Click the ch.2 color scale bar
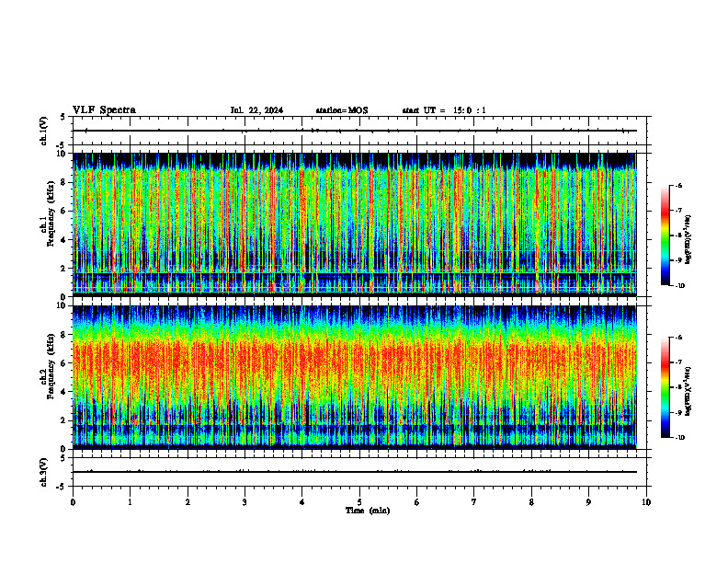The image size is (728, 563). pos(665,387)
